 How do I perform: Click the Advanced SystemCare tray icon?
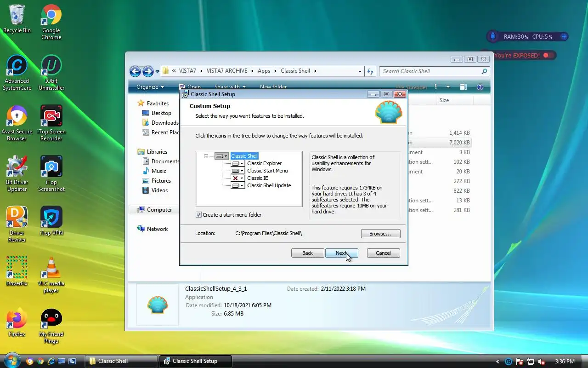coord(509,362)
